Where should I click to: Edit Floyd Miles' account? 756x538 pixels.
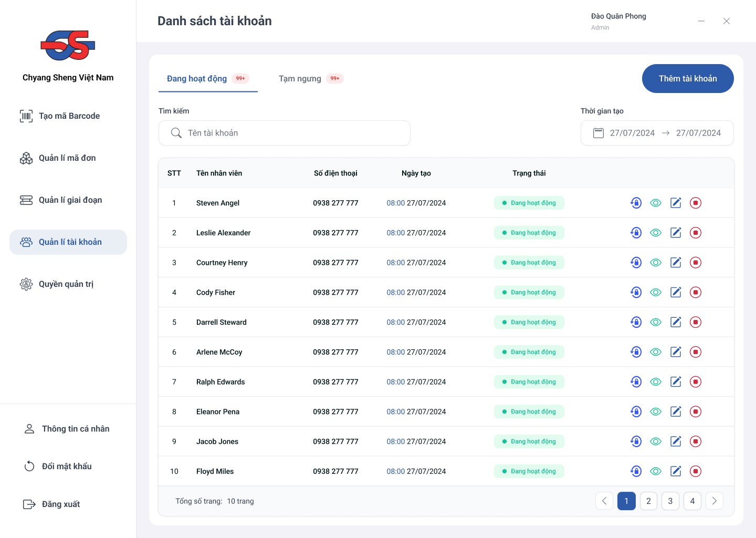[676, 471]
